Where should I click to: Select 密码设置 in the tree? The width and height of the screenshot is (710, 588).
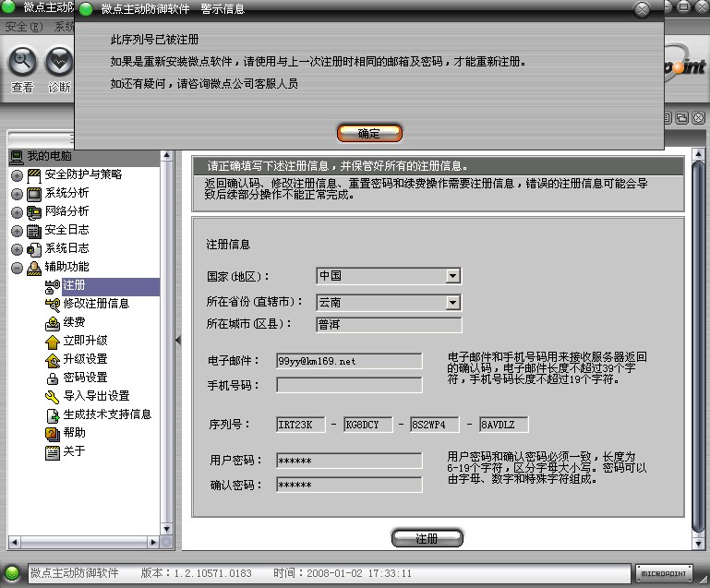85,377
